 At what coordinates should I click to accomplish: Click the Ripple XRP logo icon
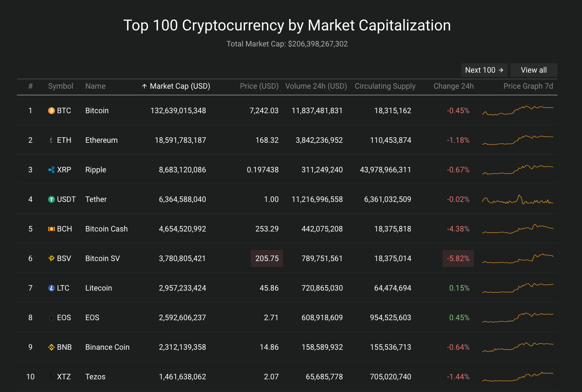click(52, 170)
